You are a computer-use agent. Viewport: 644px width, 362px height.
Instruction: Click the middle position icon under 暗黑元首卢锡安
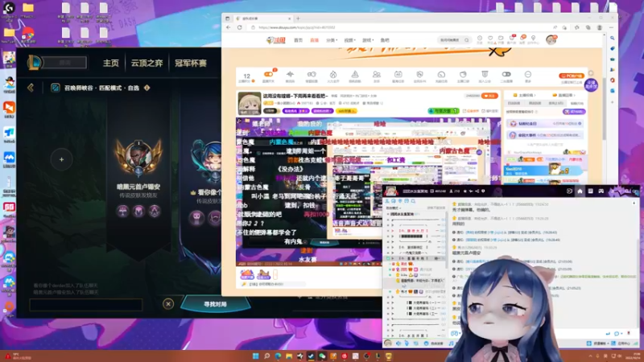click(x=138, y=211)
